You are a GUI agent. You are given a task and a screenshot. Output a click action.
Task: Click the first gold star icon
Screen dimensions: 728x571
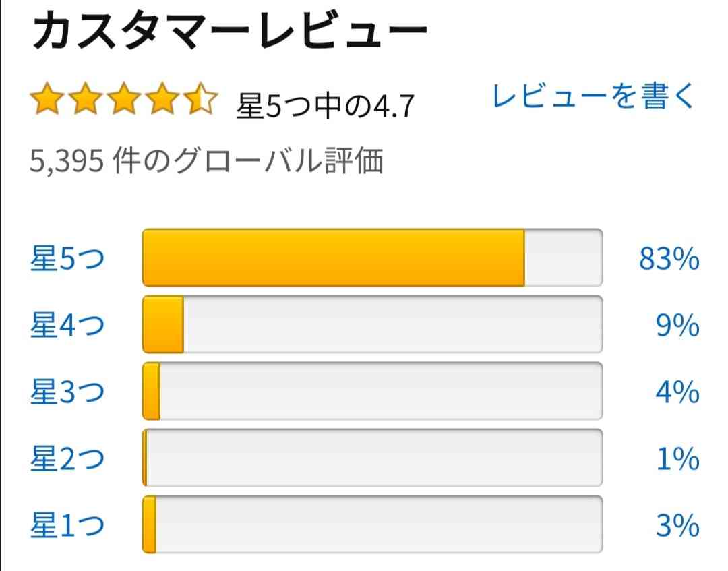[x=47, y=98]
